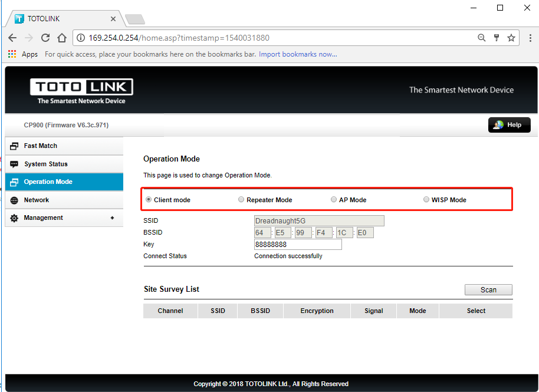539x392 pixels.
Task: Select the AP Mode radio button
Action: click(x=333, y=199)
